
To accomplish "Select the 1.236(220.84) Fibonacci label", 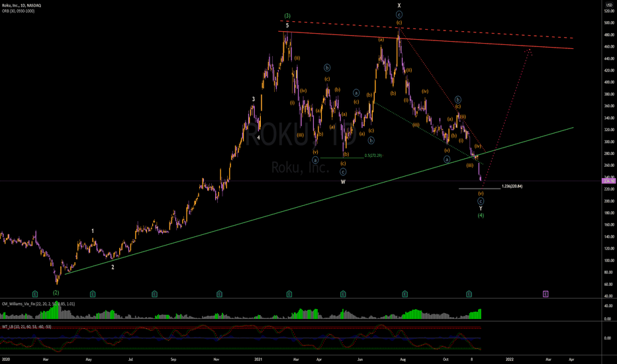I will point(512,186).
